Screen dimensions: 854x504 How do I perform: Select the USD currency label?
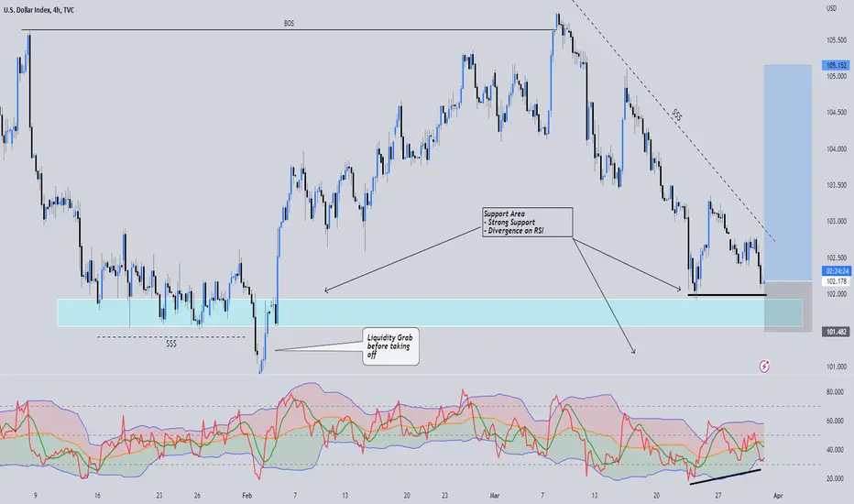(x=831, y=8)
